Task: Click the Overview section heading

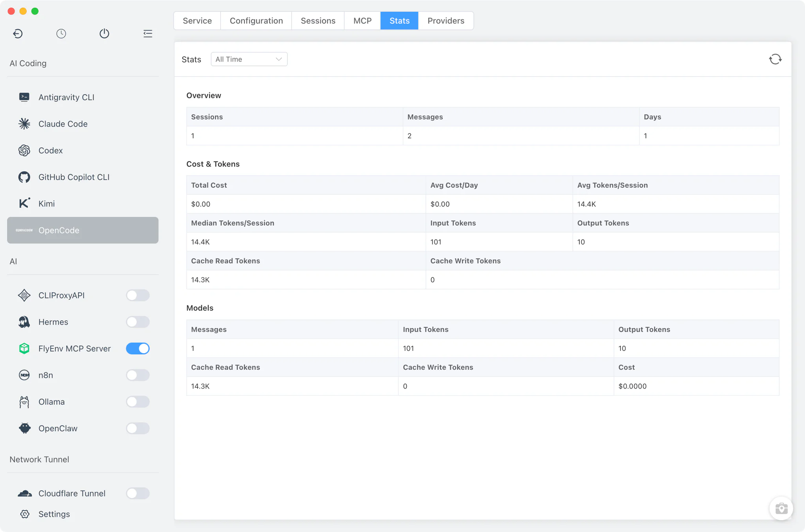Action: coord(204,95)
